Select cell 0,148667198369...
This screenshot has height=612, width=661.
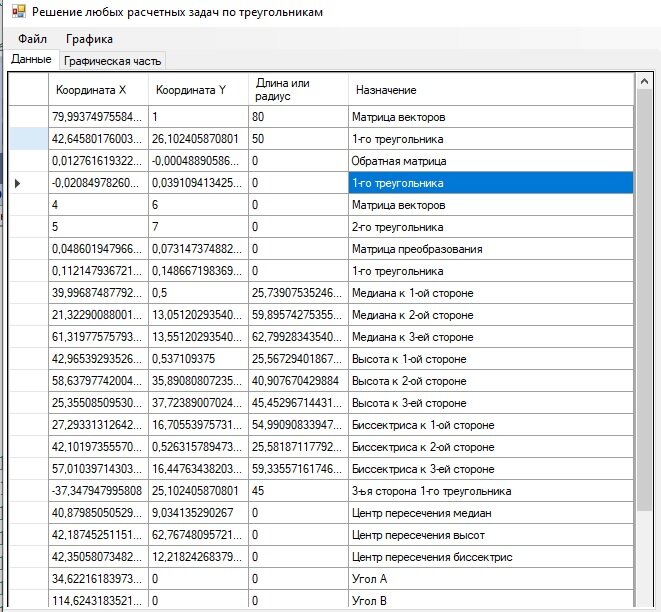click(199, 271)
